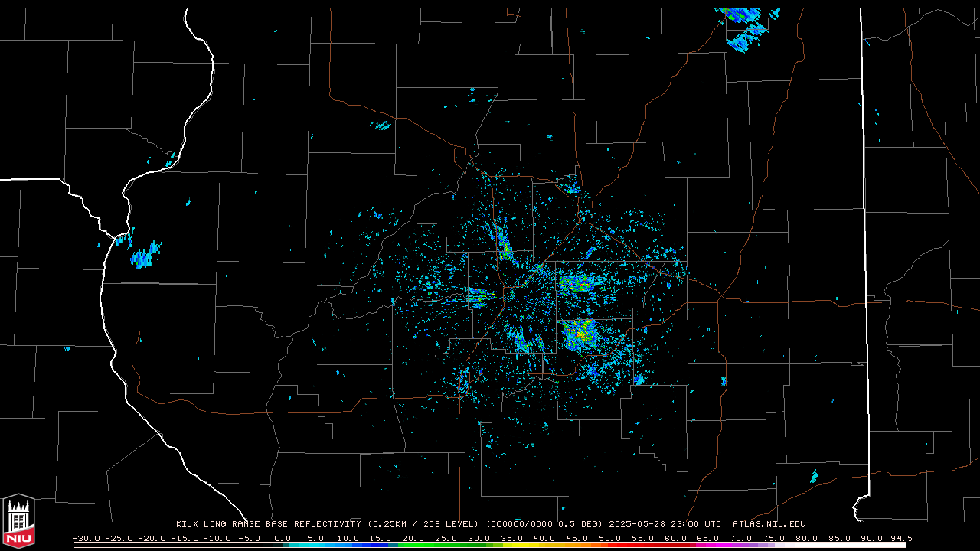980x551 pixels.
Task: Click the 25.0 scale label
Action: coord(446,539)
